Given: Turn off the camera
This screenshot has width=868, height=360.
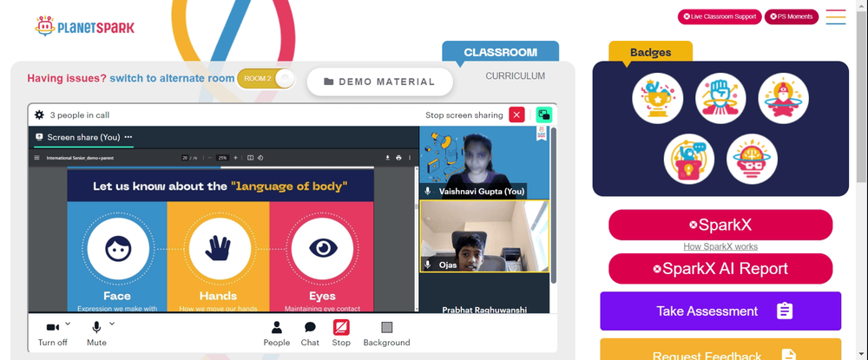Looking at the screenshot, I should pyautogui.click(x=53, y=334).
